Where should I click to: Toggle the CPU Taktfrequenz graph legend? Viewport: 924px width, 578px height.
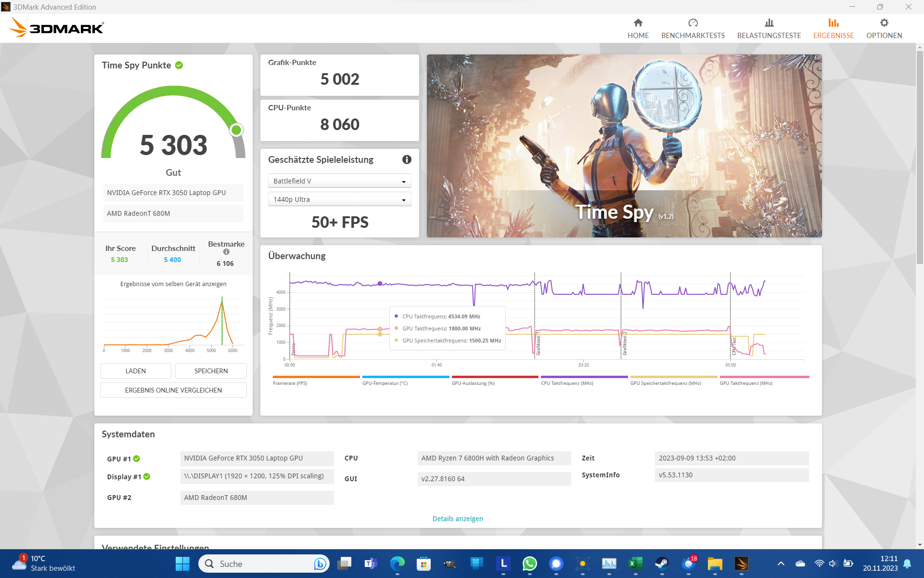pos(584,378)
